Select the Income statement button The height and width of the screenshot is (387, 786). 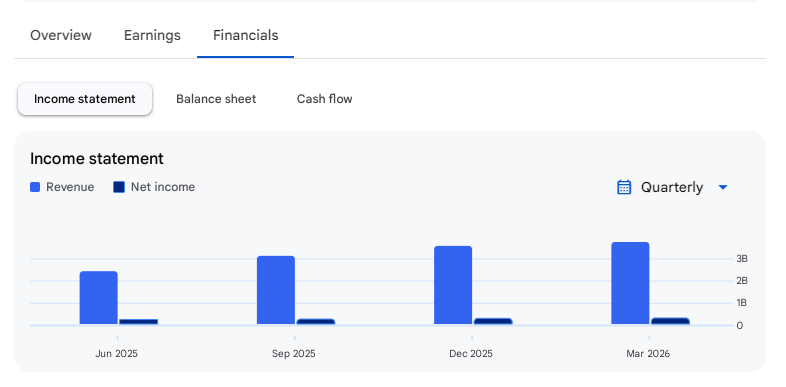click(85, 99)
